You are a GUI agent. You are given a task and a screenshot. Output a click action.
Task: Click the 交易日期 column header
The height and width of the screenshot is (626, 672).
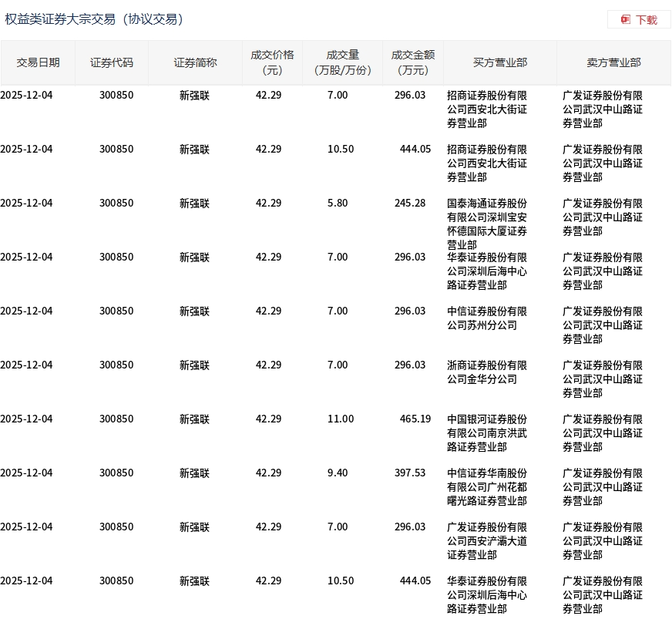pos(38,62)
